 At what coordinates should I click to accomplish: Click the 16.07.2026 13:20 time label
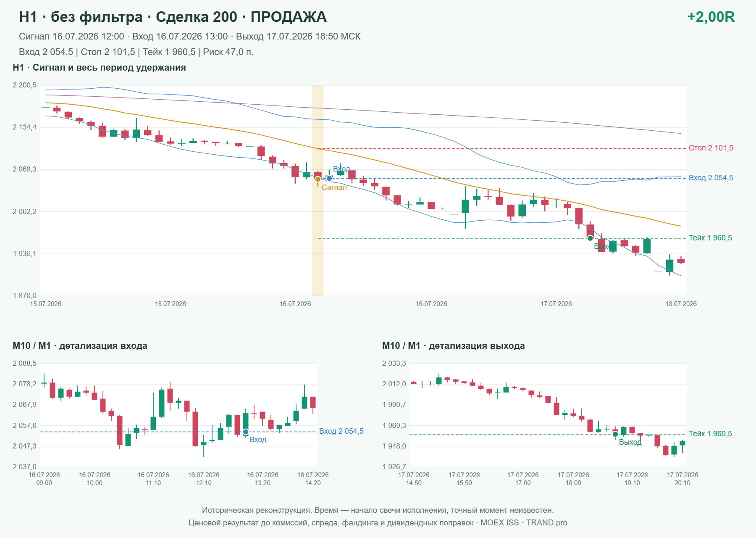(262, 479)
